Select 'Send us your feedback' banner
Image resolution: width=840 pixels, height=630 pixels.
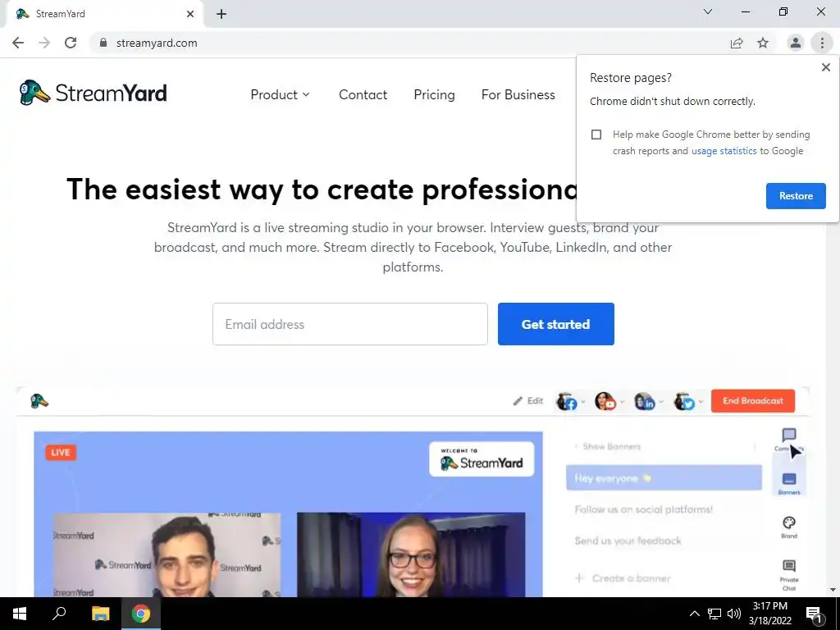click(628, 541)
